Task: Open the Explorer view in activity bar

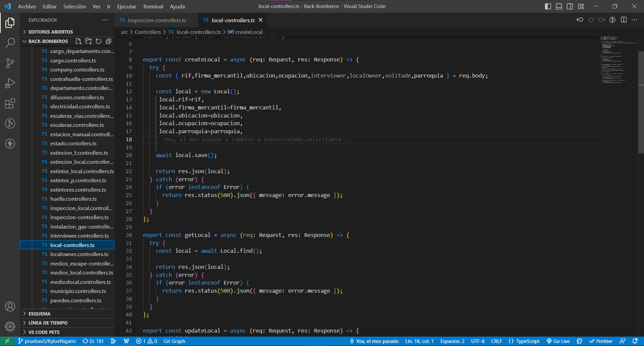Action: point(10,23)
